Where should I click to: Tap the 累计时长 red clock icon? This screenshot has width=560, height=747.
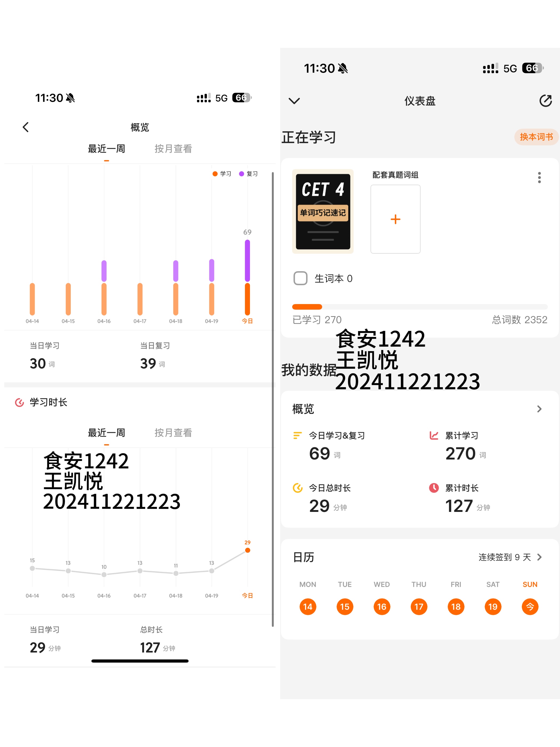coord(434,488)
